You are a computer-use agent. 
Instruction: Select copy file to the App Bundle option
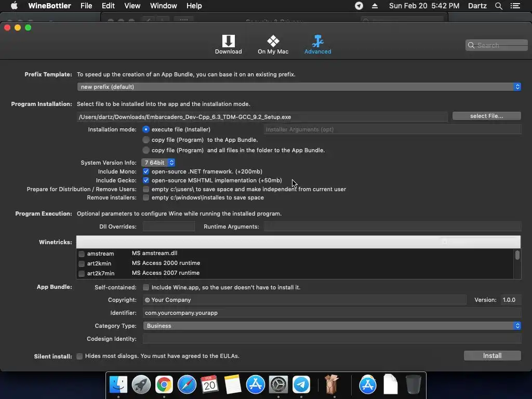click(146, 140)
